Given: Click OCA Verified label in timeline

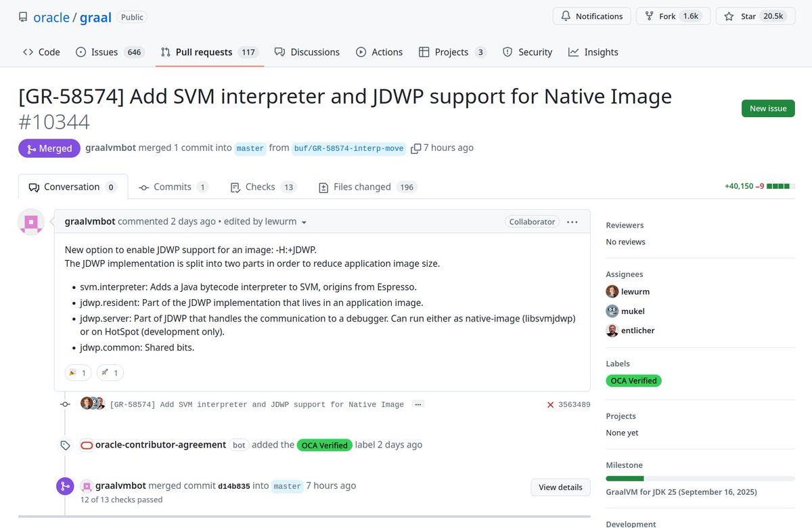Looking at the screenshot, I should [325, 445].
